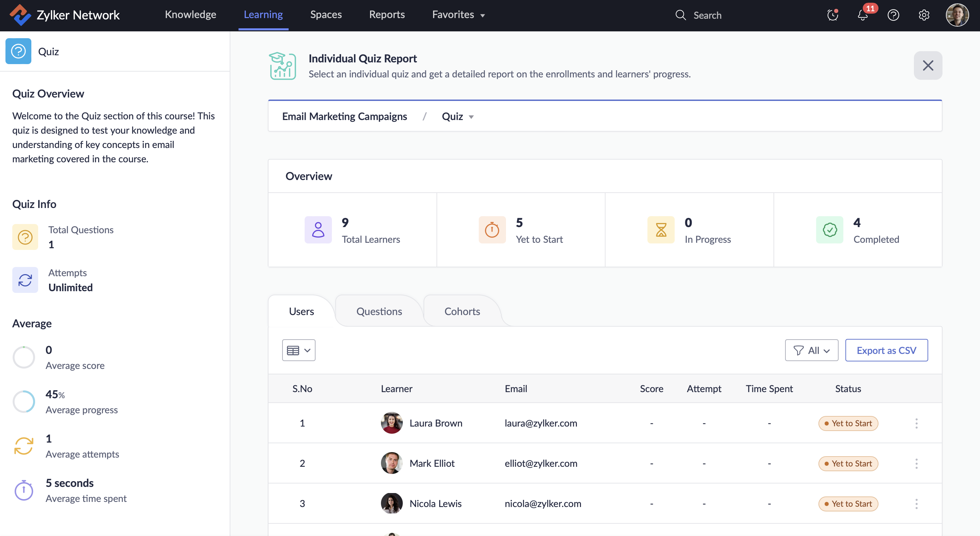Click the Zylker Network logo
This screenshot has width=980, height=536.
[20, 15]
